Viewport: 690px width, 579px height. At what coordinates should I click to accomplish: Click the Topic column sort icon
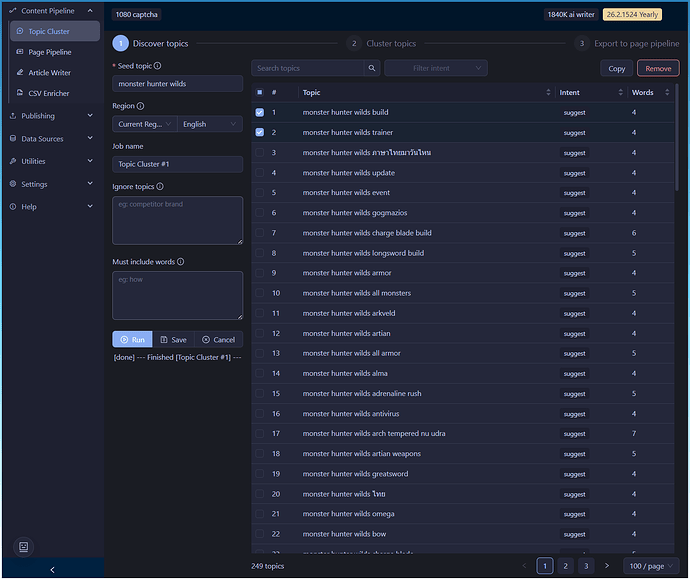click(x=547, y=93)
